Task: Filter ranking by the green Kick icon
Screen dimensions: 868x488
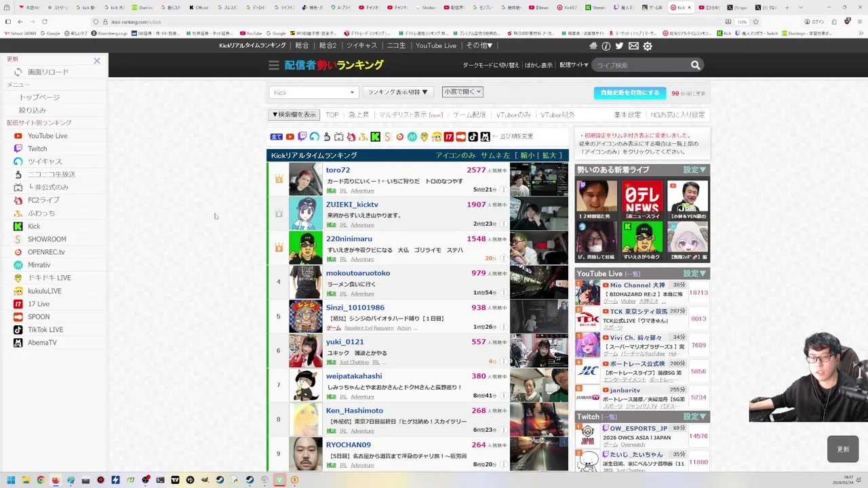Action: coord(376,137)
